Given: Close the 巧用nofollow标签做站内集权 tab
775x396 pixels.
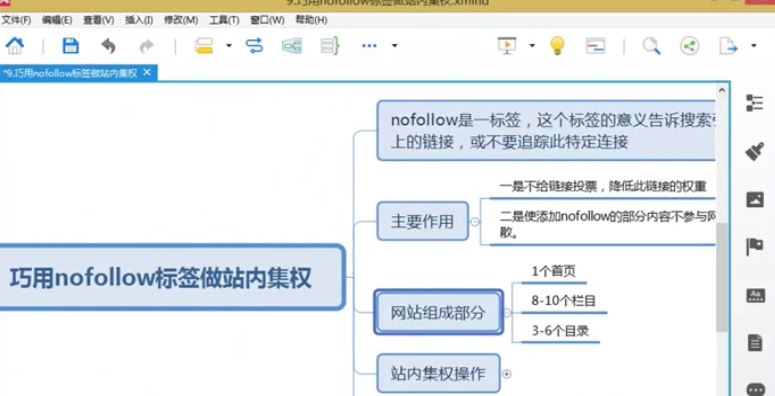Looking at the screenshot, I should tap(147, 73).
